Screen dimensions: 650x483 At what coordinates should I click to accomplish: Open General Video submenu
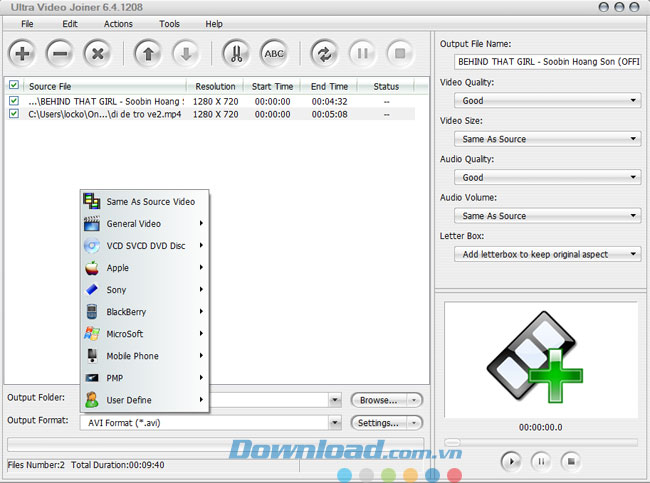coord(145,223)
